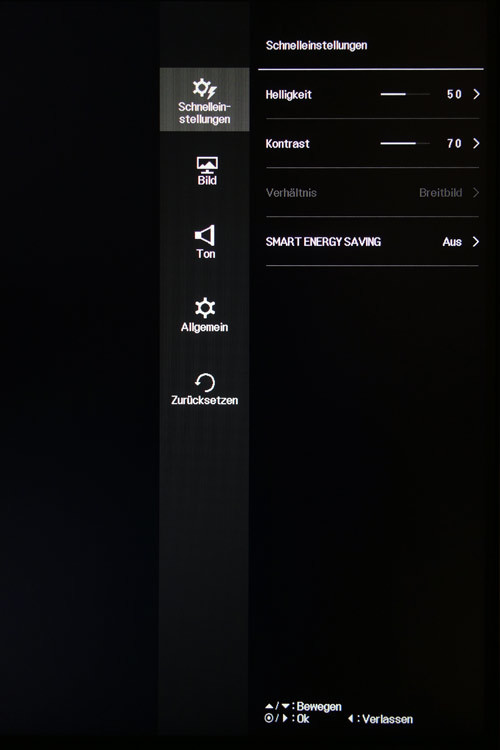The image size is (500, 750).
Task: Click the Verlassen exit text
Action: point(388,719)
